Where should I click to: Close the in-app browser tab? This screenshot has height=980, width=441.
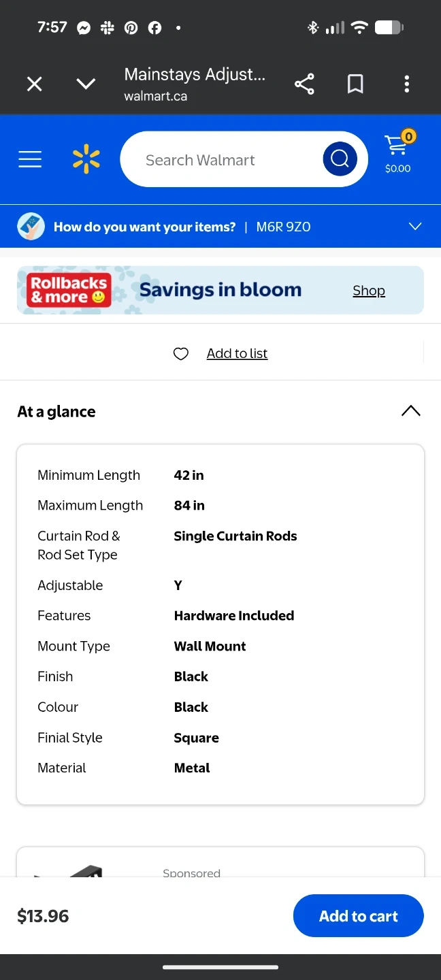pos(34,84)
